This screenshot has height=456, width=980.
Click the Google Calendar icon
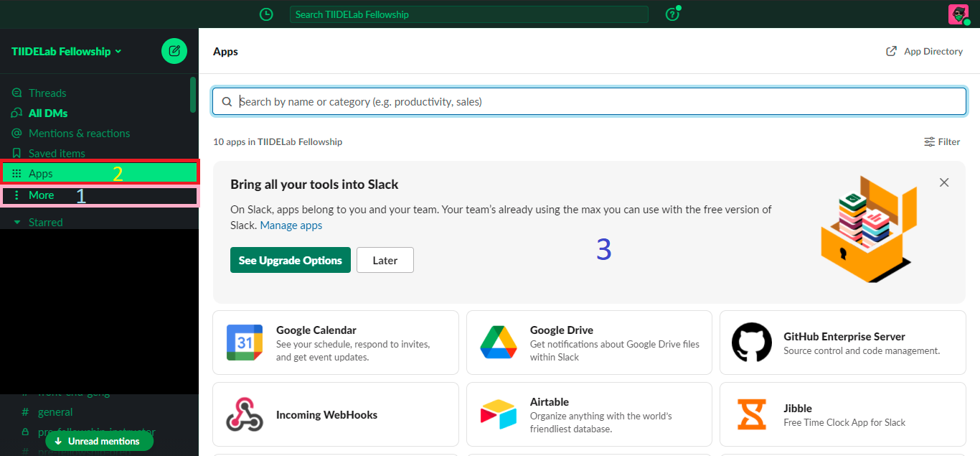[x=245, y=343]
